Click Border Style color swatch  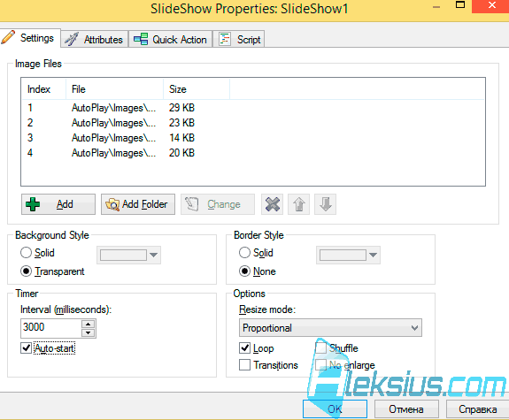coord(343,255)
